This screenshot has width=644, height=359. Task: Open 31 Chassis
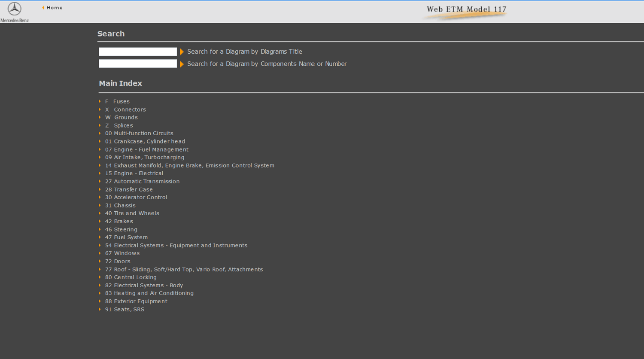[x=120, y=205]
